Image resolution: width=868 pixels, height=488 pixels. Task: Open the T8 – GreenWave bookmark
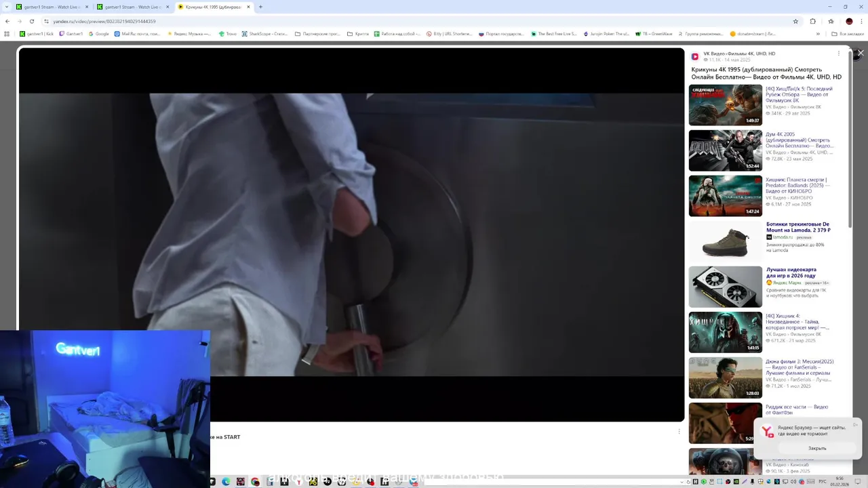click(x=654, y=33)
